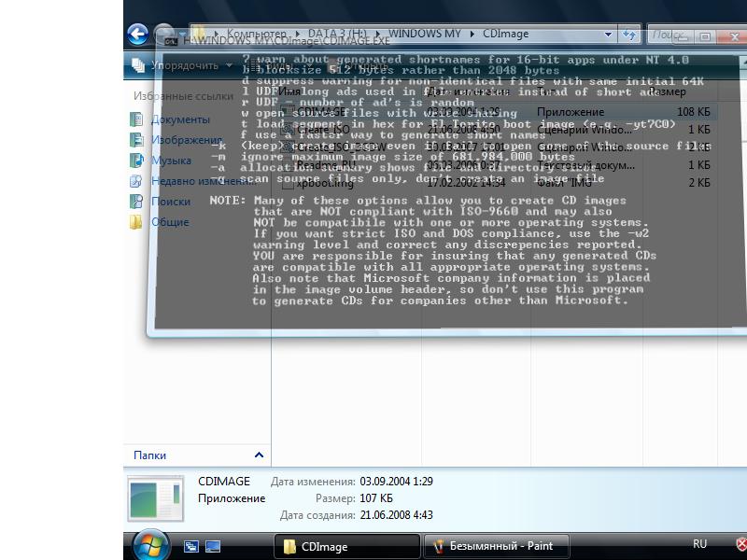Maximize the CDIMAGE.EXE console window
The width and height of the screenshot is (747, 560).
coord(706,36)
